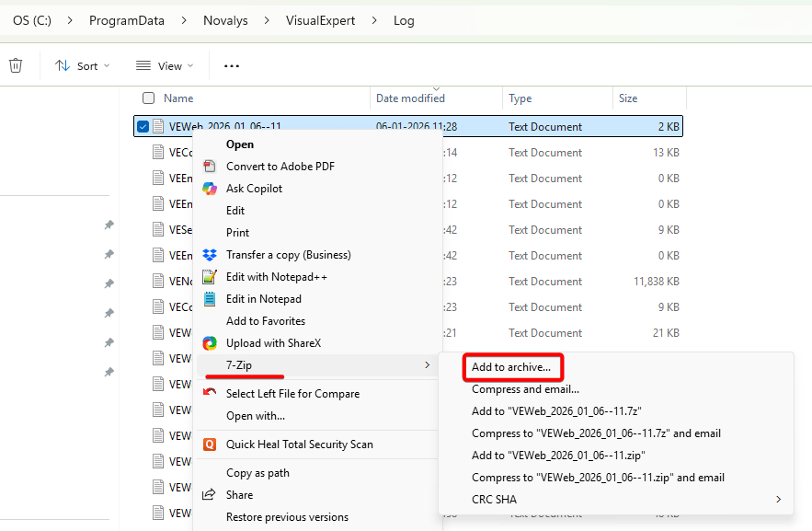Screen dimensions: 812x531
Task: Toggle a pin icon in the sidebar
Action: tap(109, 225)
